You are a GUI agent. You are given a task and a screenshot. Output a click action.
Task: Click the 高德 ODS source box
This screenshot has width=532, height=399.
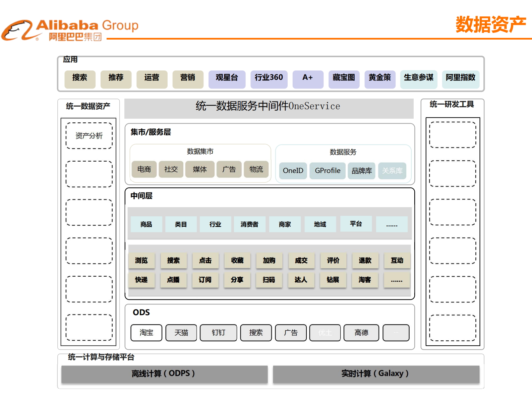(x=361, y=333)
